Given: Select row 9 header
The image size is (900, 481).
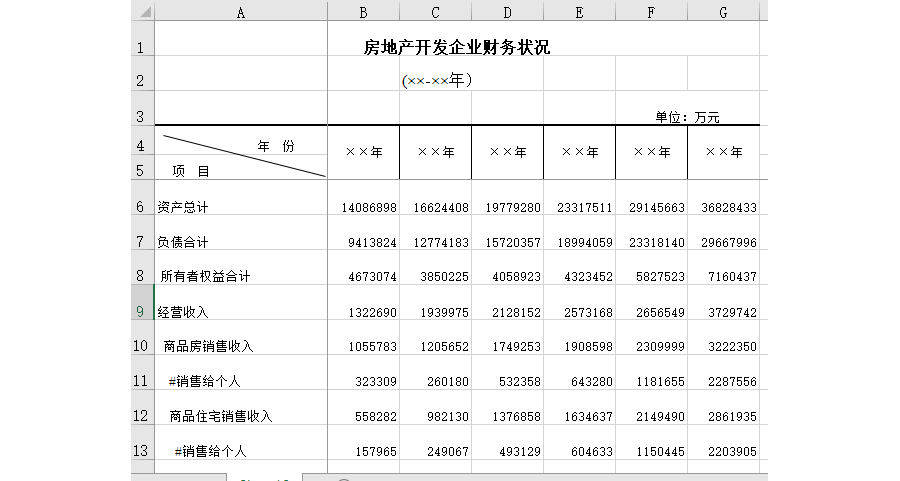Looking at the screenshot, I should [x=142, y=302].
